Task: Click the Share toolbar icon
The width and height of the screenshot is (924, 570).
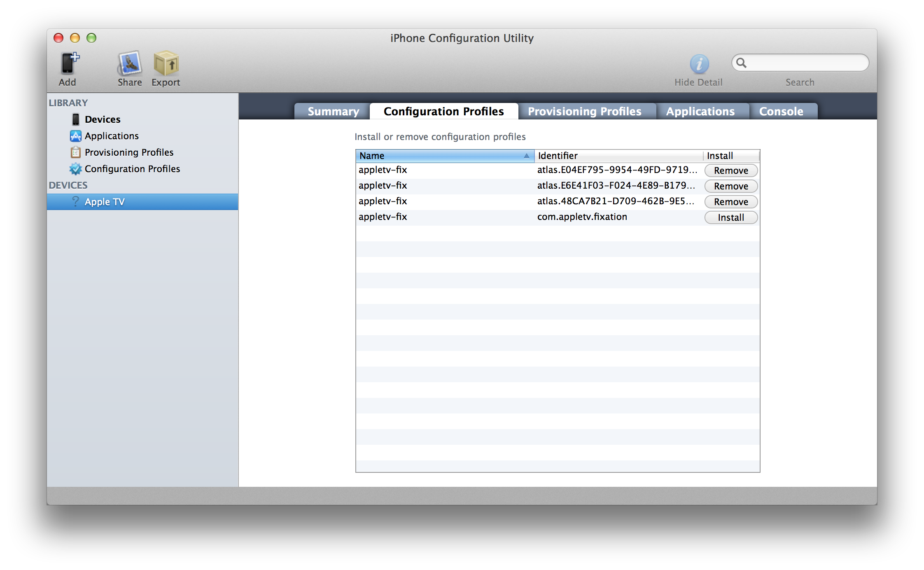Action: pyautogui.click(x=130, y=63)
